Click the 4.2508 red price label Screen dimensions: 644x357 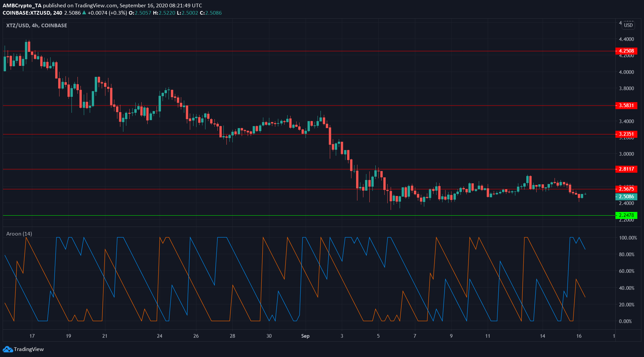click(x=626, y=51)
